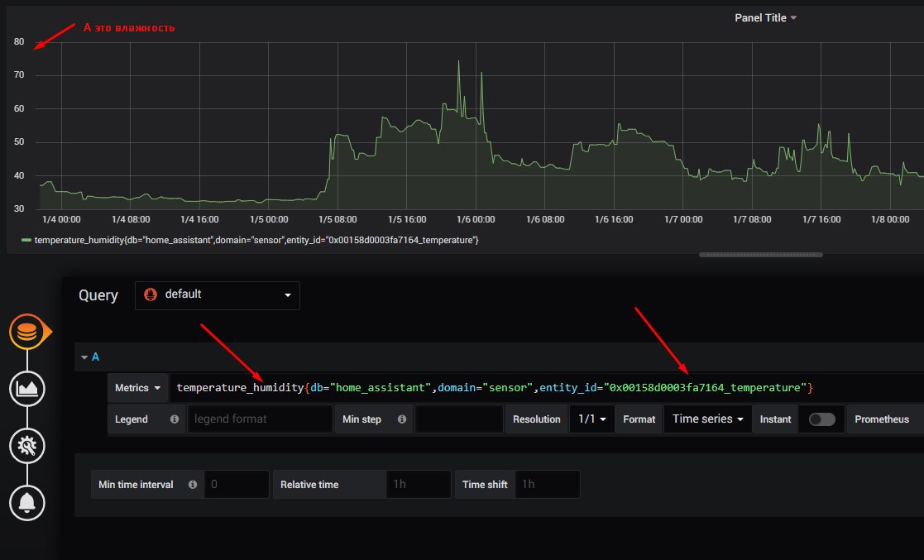Open the General settings gear-wrench icon
Viewport: 924px width, 560px height.
[27, 446]
